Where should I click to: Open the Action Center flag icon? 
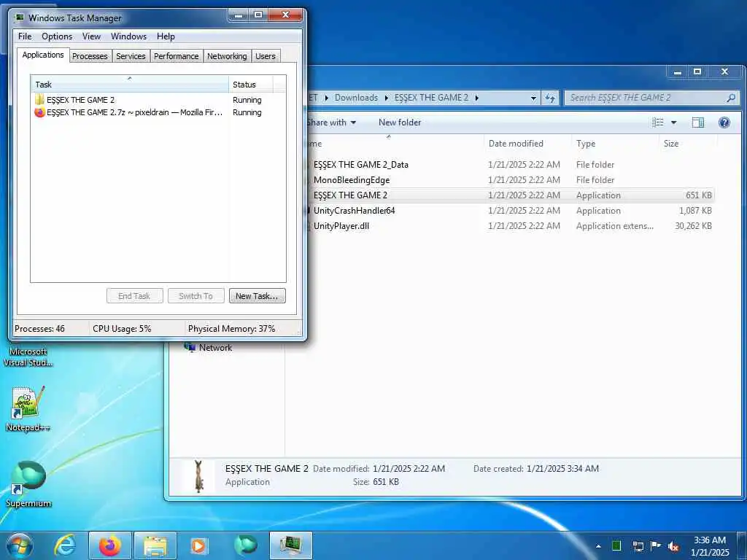pyautogui.click(x=656, y=545)
